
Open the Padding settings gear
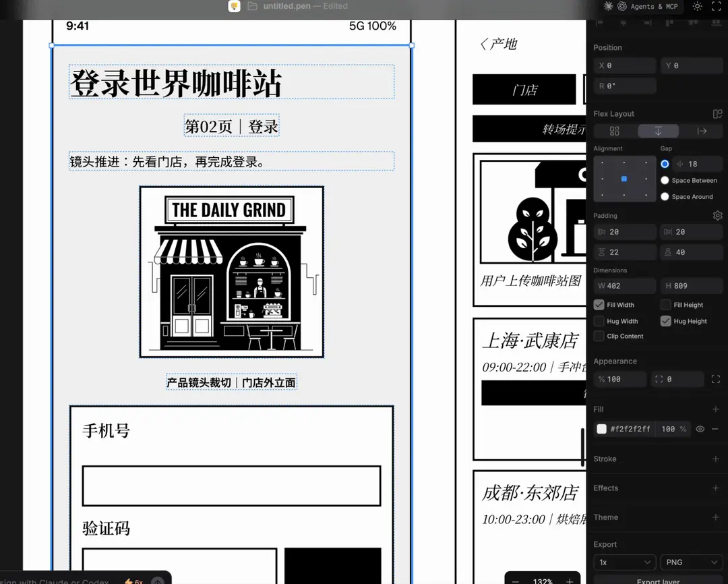[717, 215]
